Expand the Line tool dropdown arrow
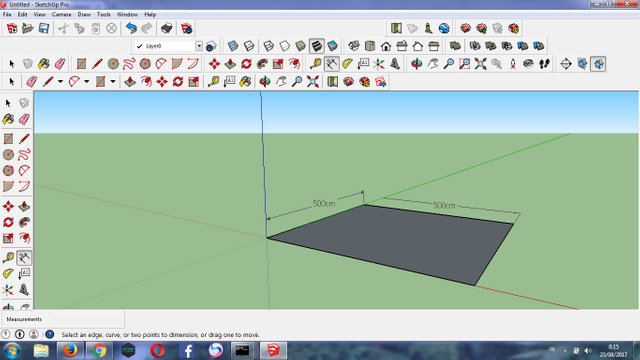Viewport: 640px width, 360px height. 60,82
